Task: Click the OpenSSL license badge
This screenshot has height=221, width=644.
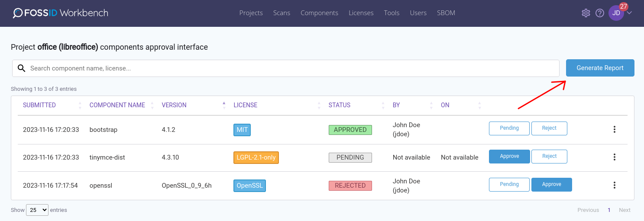Action: (249, 186)
